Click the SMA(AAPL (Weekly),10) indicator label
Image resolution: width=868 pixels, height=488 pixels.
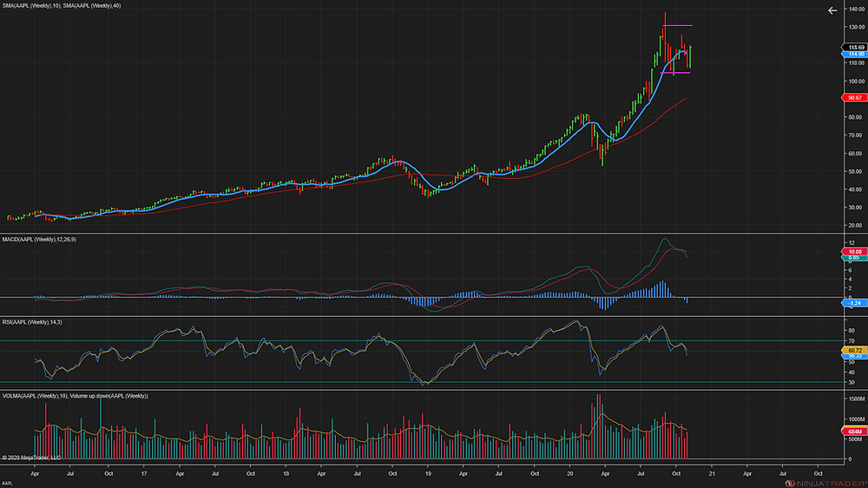[31, 5]
